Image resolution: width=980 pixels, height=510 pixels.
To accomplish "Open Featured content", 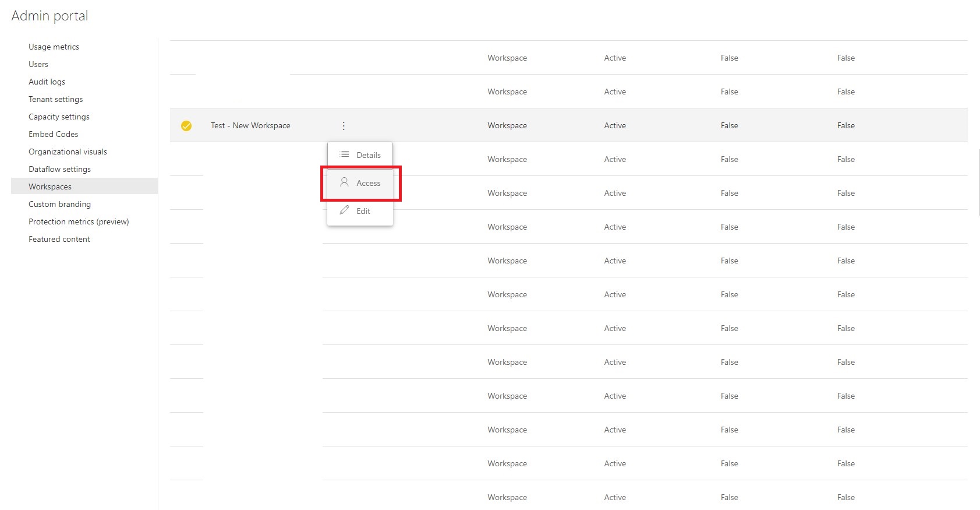I will click(x=59, y=239).
